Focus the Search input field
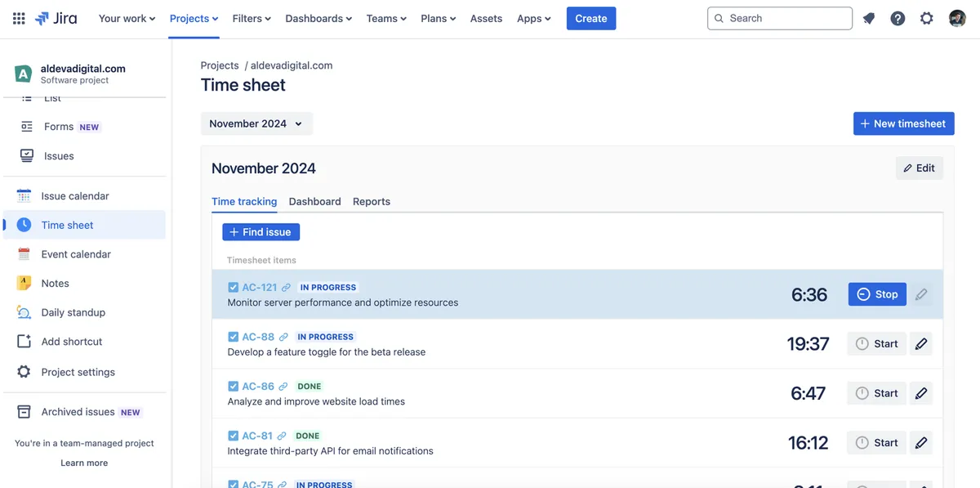 pyautogui.click(x=780, y=18)
